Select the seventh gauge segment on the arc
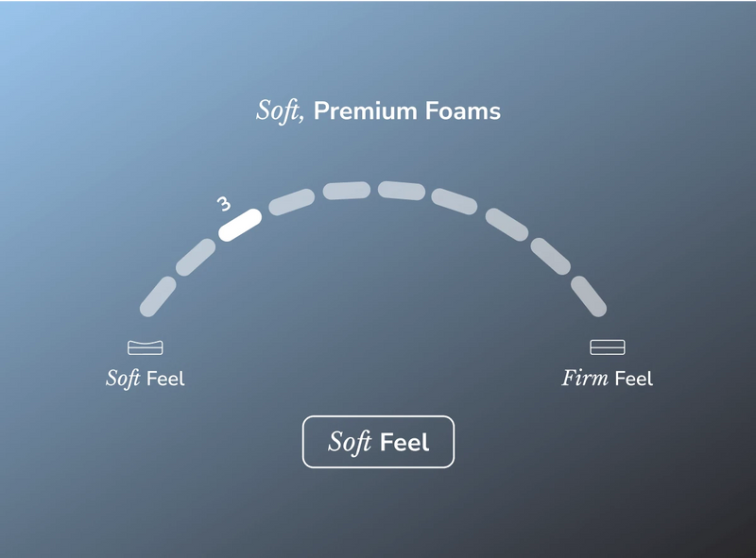This screenshot has height=558, width=756. [455, 201]
